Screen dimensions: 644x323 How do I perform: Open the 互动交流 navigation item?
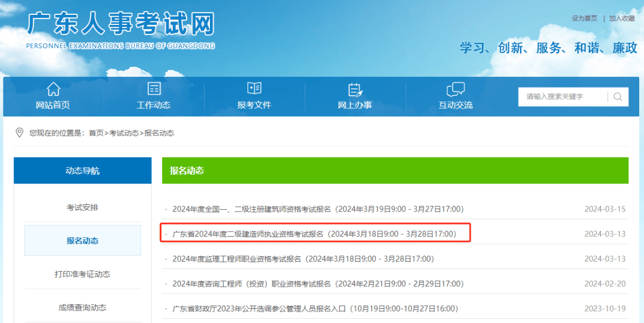456,105
